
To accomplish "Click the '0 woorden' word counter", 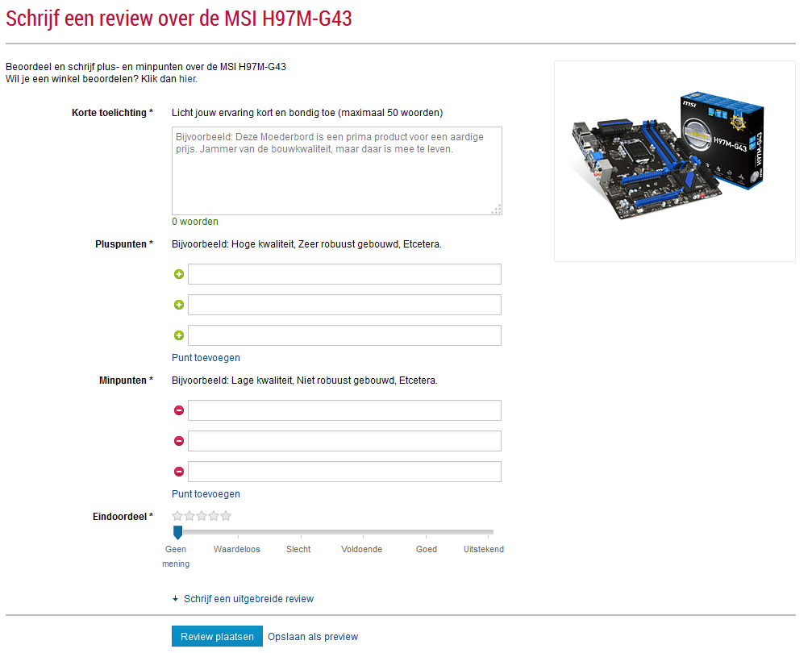I will coord(195,222).
